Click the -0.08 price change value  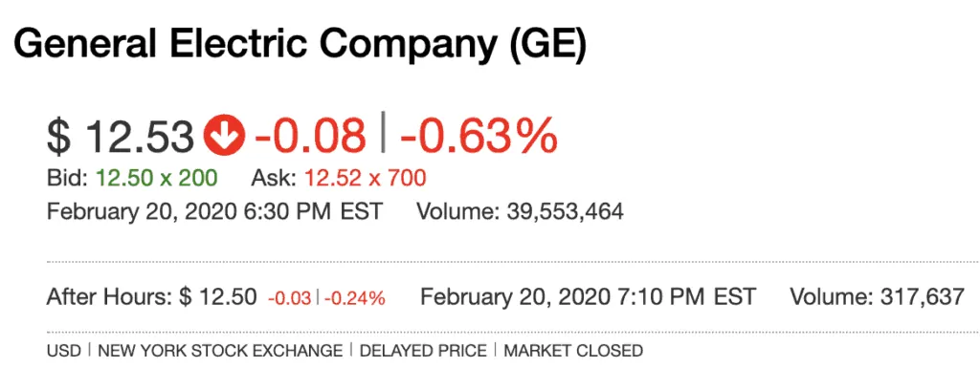pos(310,136)
